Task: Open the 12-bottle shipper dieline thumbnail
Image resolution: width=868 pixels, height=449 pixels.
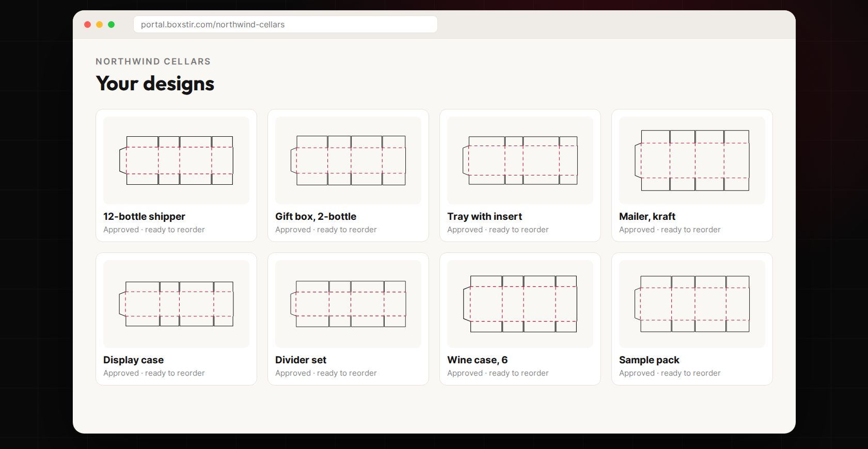Action: [x=176, y=161]
